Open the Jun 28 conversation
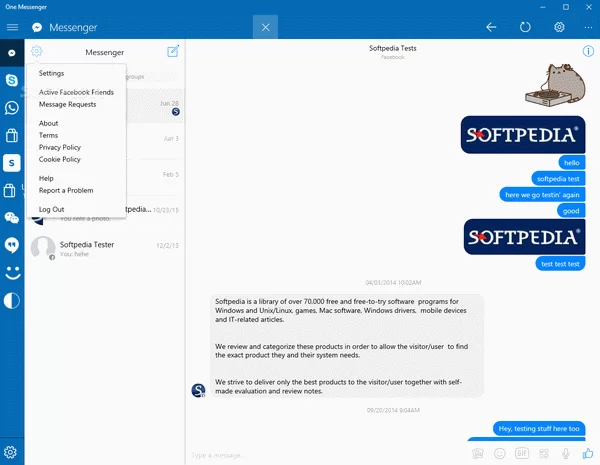The height and width of the screenshot is (465, 600). 155,106
